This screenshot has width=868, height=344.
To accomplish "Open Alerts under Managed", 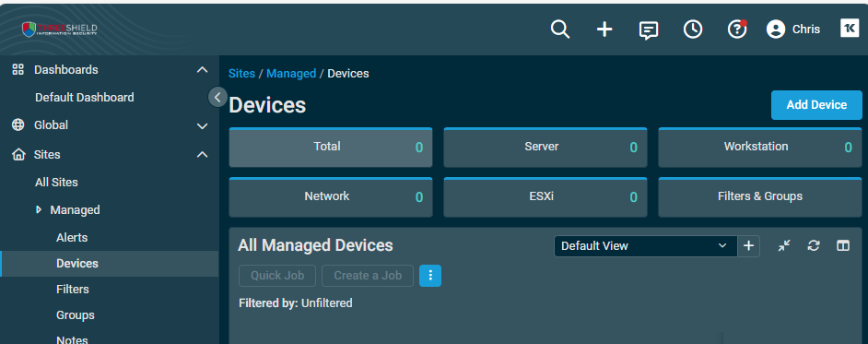I will pos(72,237).
